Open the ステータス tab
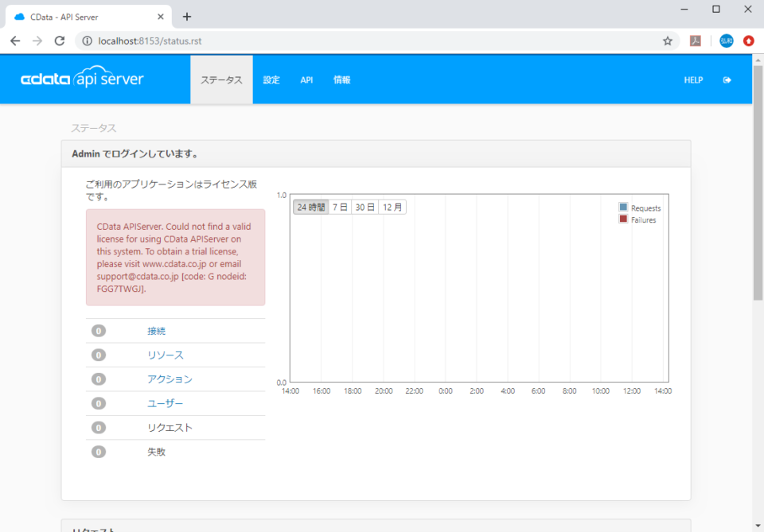764x532 pixels. point(221,80)
